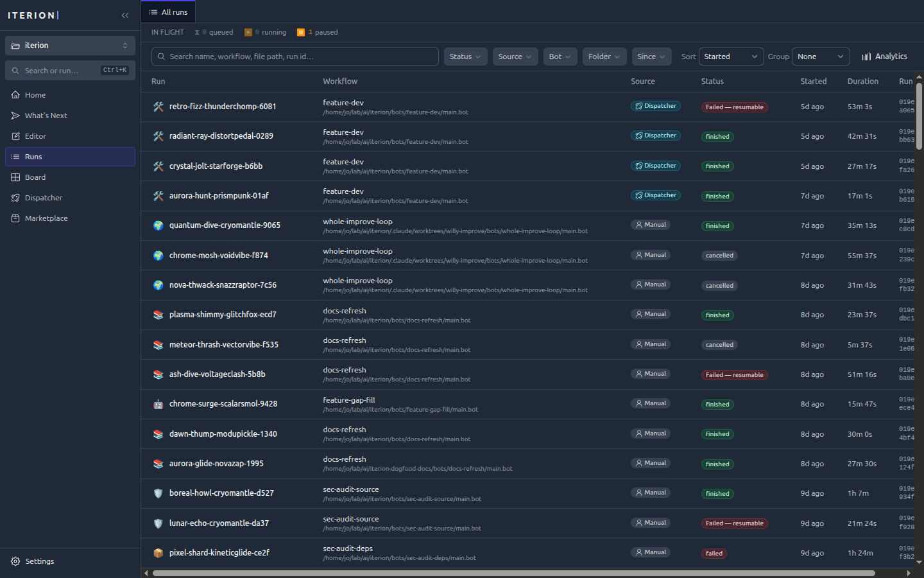Open the iterion project selector dropdown
Viewport: 924px width, 578px height.
tap(70, 46)
